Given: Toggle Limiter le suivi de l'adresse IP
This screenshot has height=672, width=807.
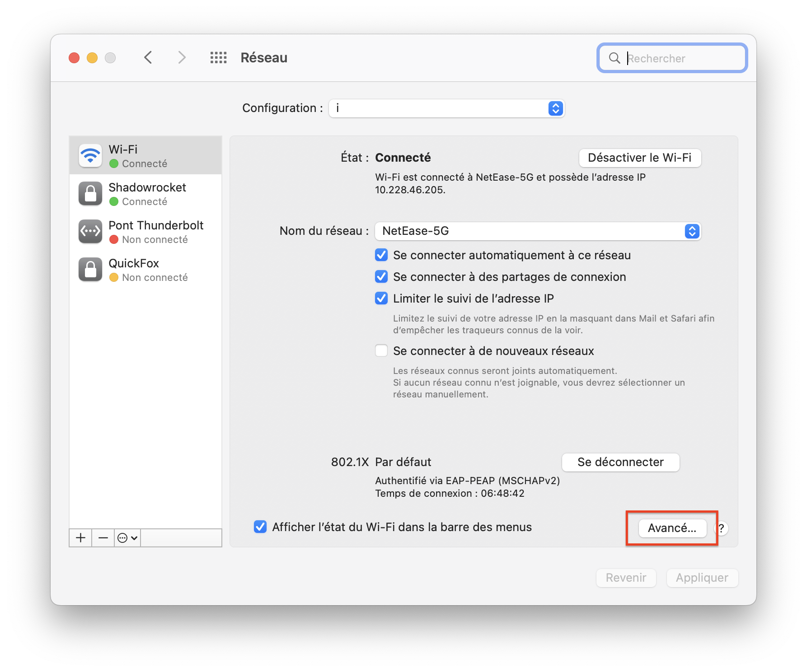Looking at the screenshot, I should click(381, 299).
